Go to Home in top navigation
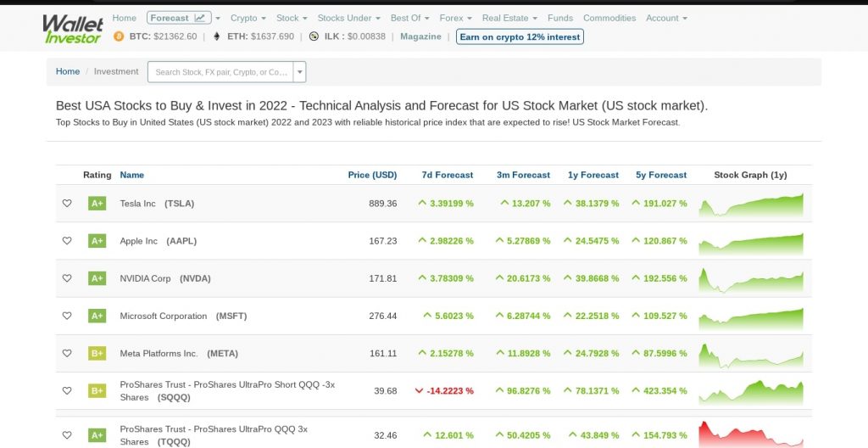Viewport: 868px width, 448px height. tap(124, 18)
